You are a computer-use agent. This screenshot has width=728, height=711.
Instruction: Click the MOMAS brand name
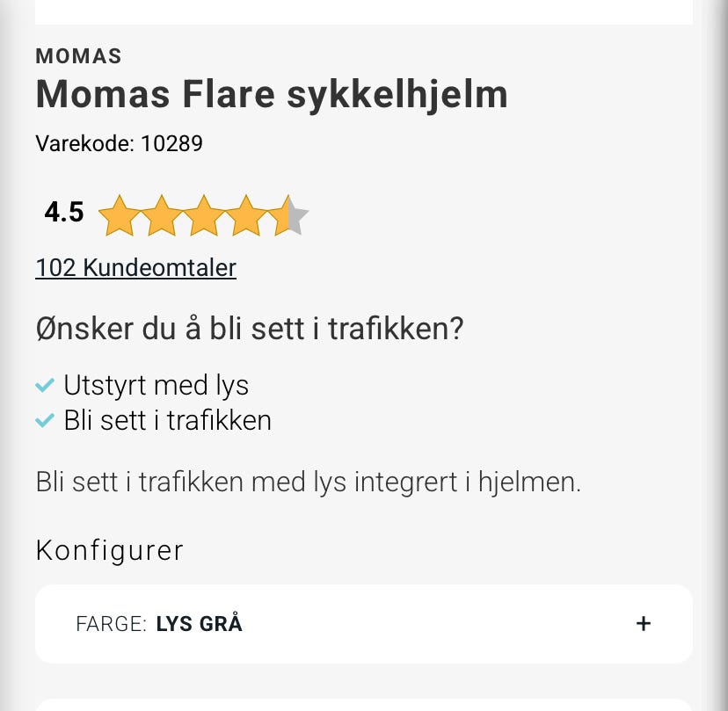click(x=77, y=56)
